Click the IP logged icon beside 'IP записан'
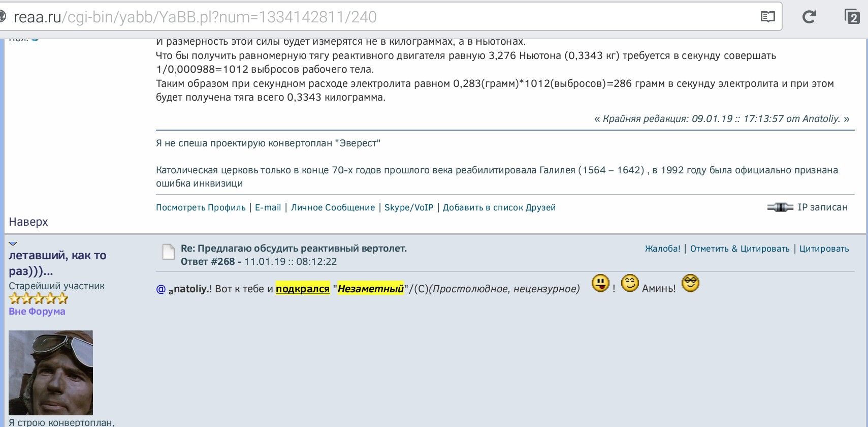Viewport: 868px width, 427px height. point(780,207)
